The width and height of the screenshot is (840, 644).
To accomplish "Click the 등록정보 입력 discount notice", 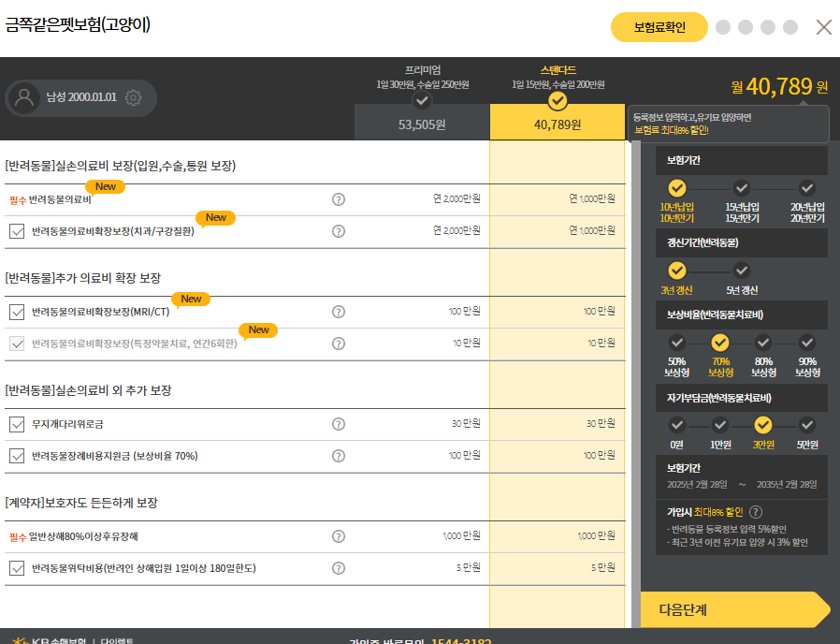I will click(729, 124).
